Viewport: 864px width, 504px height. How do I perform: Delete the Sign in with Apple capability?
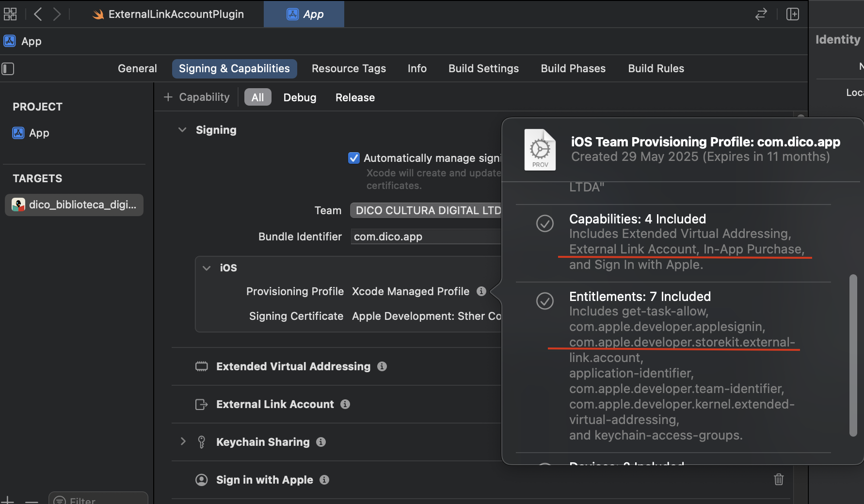(779, 479)
